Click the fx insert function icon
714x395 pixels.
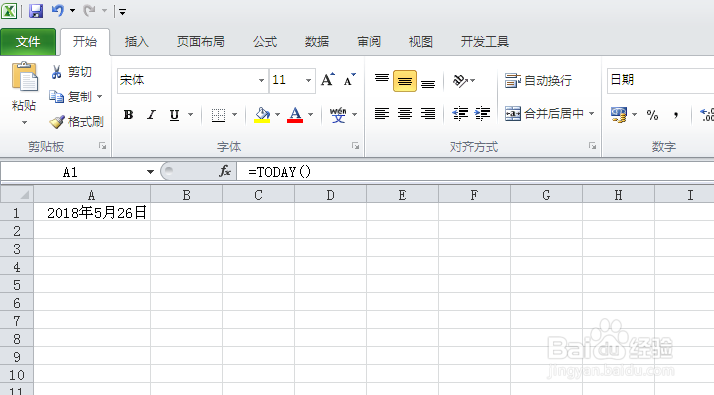[224, 171]
